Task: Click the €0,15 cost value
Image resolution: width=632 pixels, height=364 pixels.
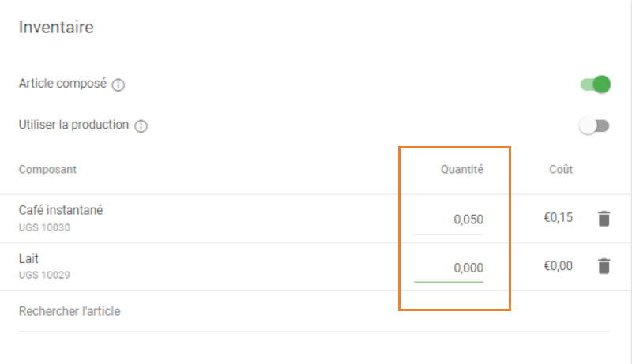Action: [x=558, y=219]
